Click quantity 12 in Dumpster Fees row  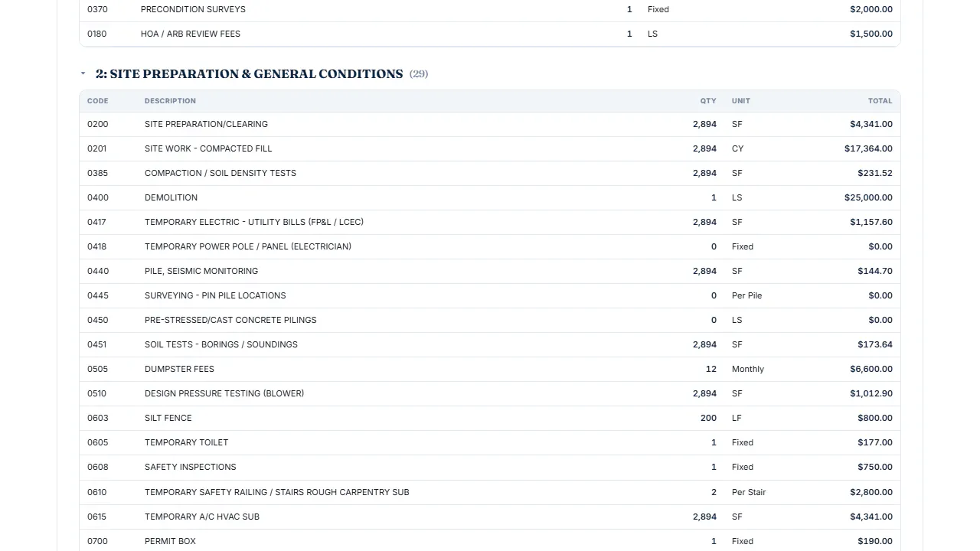point(711,369)
